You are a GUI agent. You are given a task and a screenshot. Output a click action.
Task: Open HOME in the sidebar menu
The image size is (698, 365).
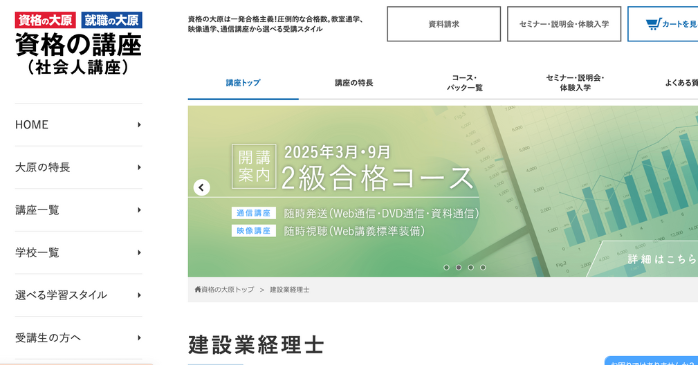coord(78,125)
